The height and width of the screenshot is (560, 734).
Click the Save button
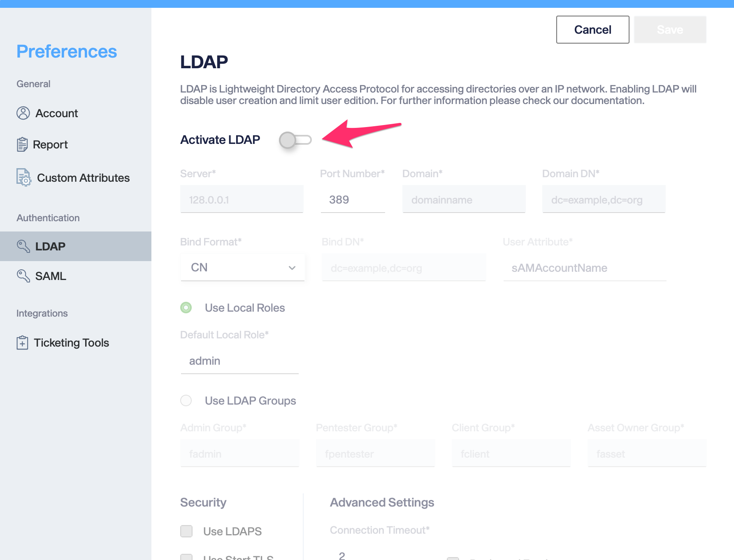click(x=670, y=30)
